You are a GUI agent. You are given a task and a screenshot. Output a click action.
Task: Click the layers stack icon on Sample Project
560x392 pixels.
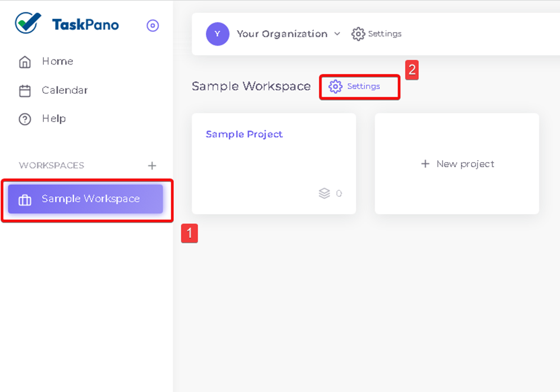pos(324,193)
